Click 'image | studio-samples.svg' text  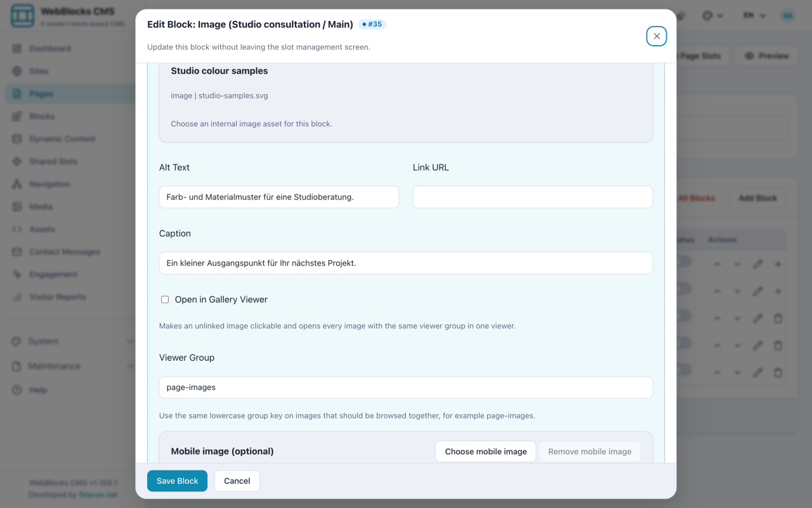[219, 96]
